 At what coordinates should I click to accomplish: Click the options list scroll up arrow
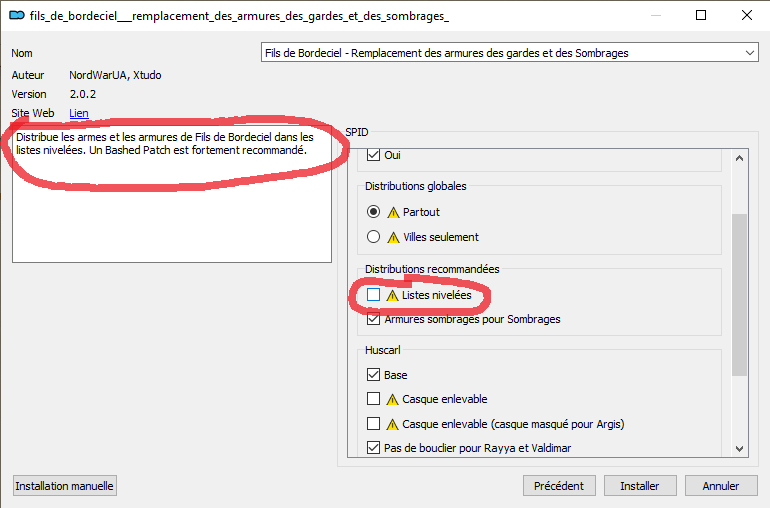[739, 158]
